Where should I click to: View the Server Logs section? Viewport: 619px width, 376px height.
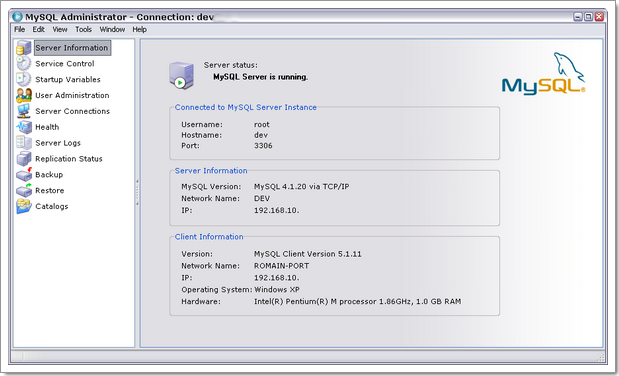[x=58, y=143]
